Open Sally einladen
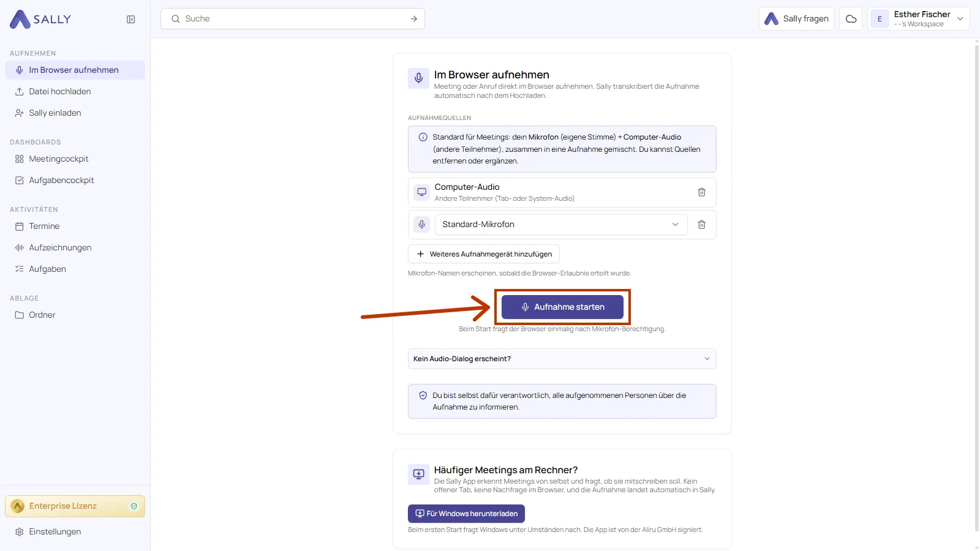980x551 pixels. pos(75,113)
